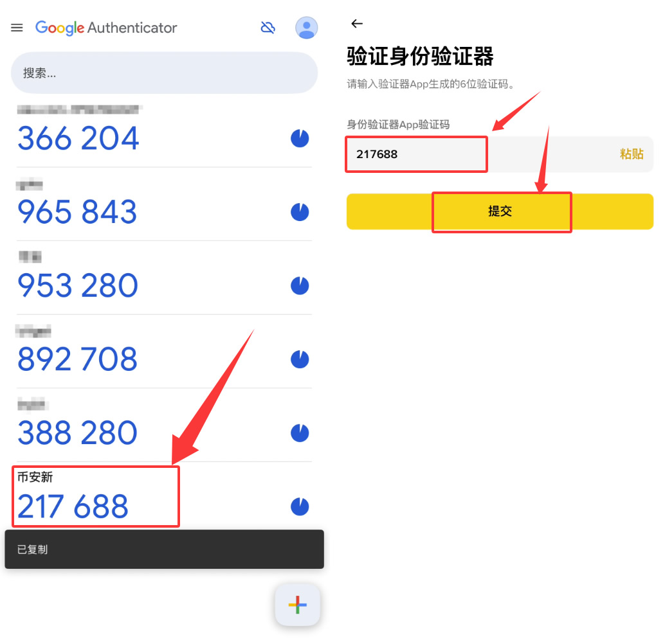Click the countdown timer beside code 892 708
Viewport: 665px width, 644px height.
(x=300, y=359)
